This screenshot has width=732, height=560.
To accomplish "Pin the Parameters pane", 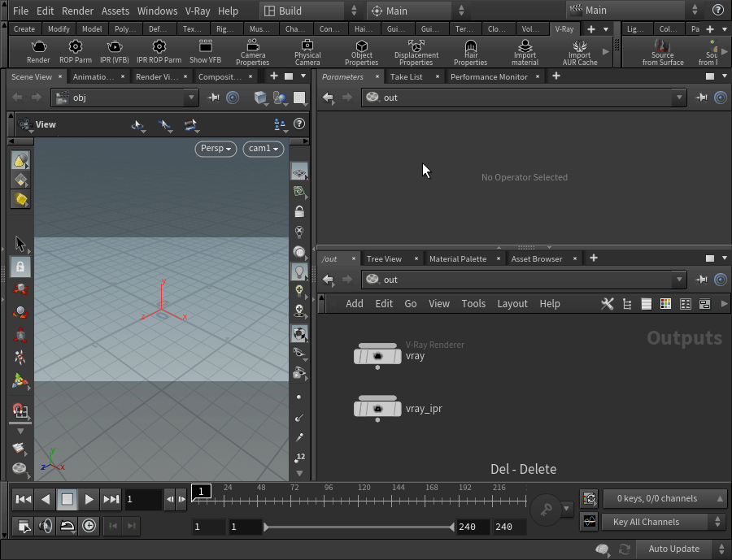I will (x=702, y=98).
